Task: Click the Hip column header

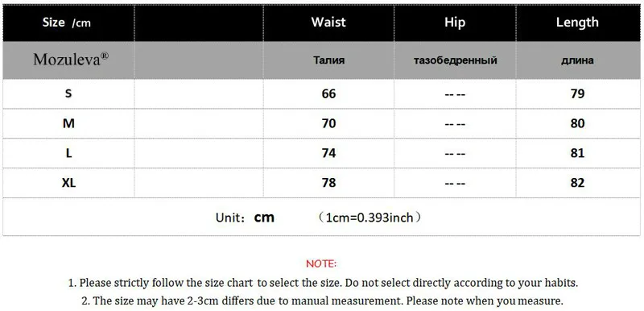Action: [455, 23]
